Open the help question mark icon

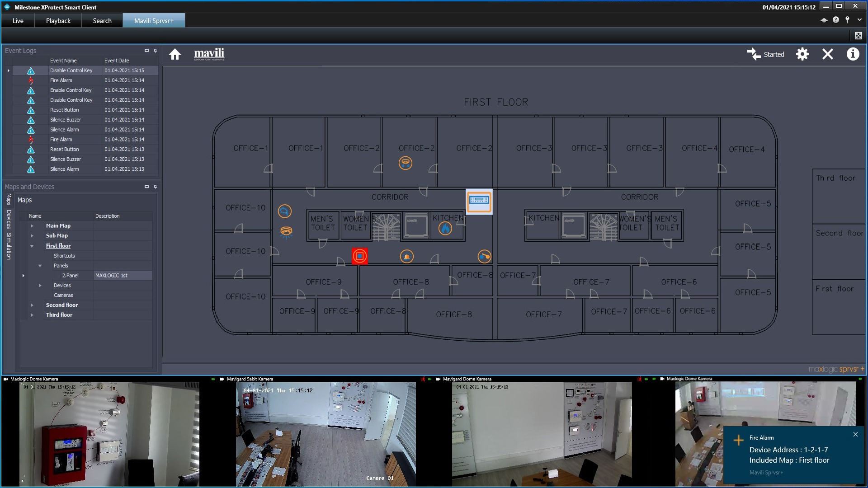click(835, 20)
